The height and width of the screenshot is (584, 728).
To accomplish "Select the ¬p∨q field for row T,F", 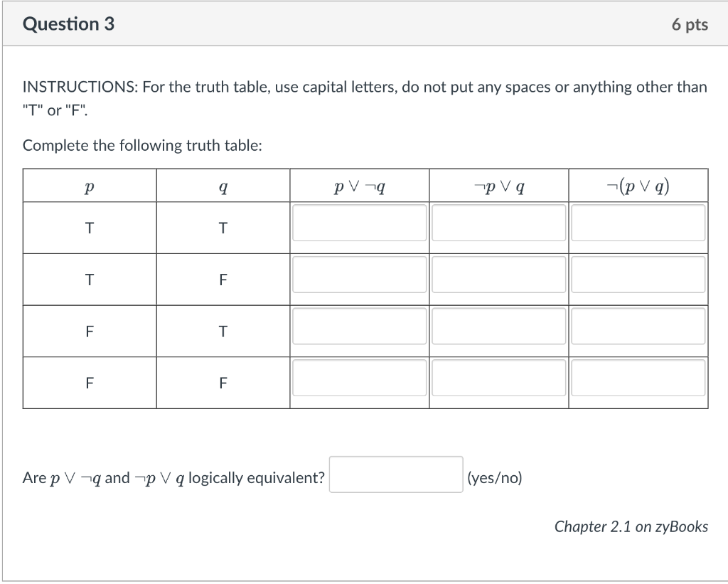I will point(498,275).
